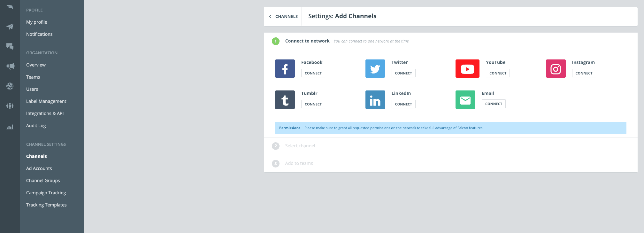Viewport: 644px width, 233px height.
Task: Open Campaign Tracking settings
Action: (x=46, y=193)
